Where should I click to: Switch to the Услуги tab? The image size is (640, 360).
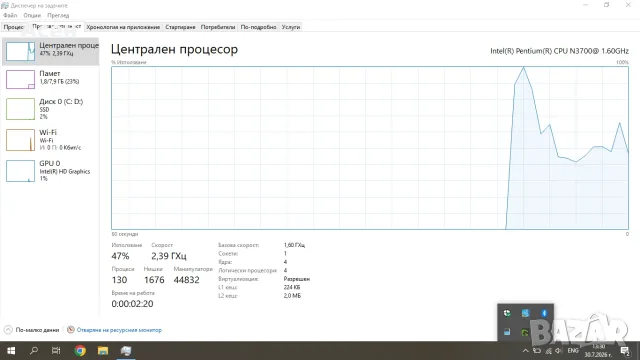(x=291, y=27)
